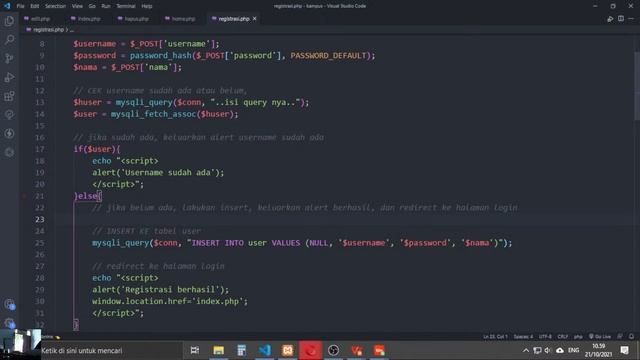
Task: Open the File menu
Action: [20, 6]
